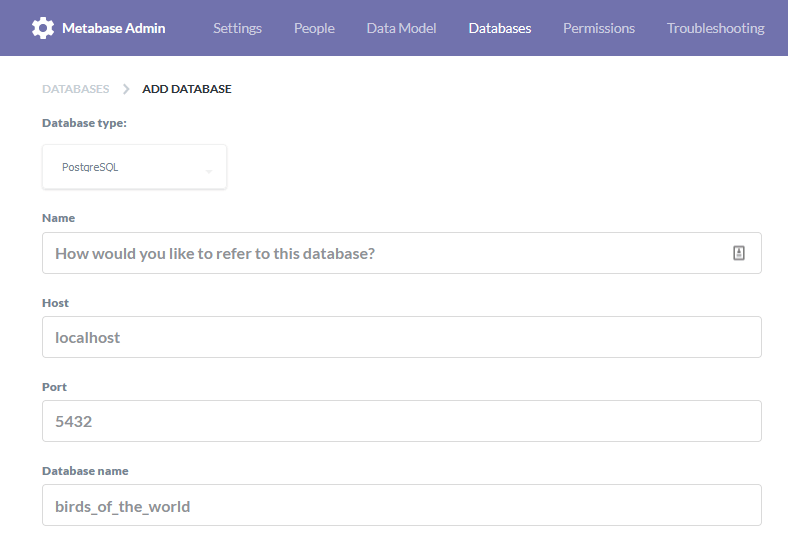
Task: Click the Metabase Admin title
Action: [113, 28]
